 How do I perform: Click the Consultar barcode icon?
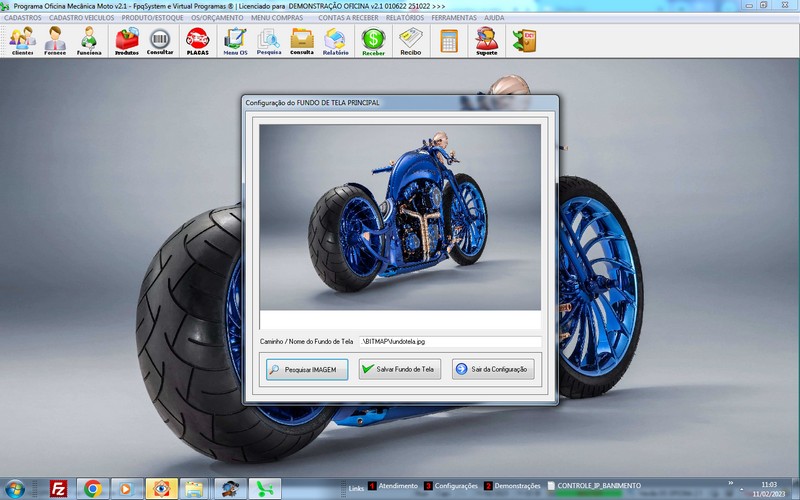coord(160,41)
